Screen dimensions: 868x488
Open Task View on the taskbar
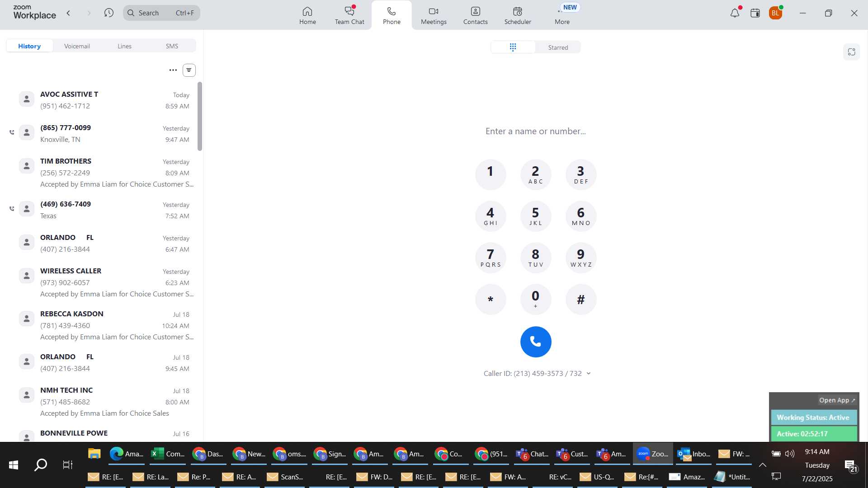[67, 465]
